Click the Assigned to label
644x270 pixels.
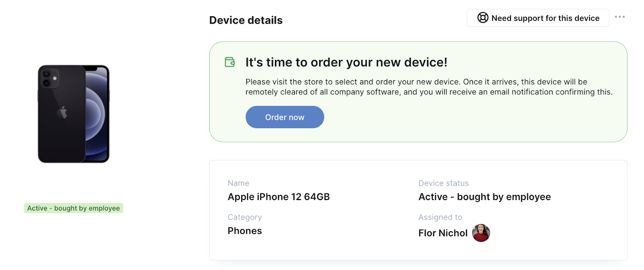tap(440, 217)
